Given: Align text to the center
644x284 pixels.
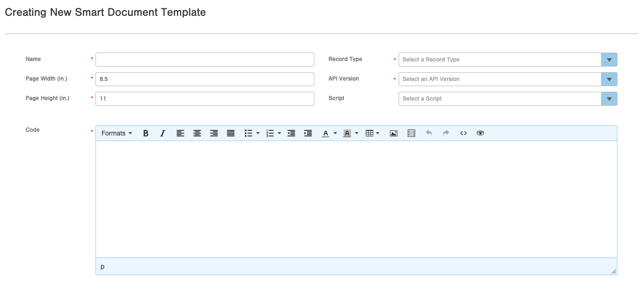Looking at the screenshot, I should click(x=197, y=133).
